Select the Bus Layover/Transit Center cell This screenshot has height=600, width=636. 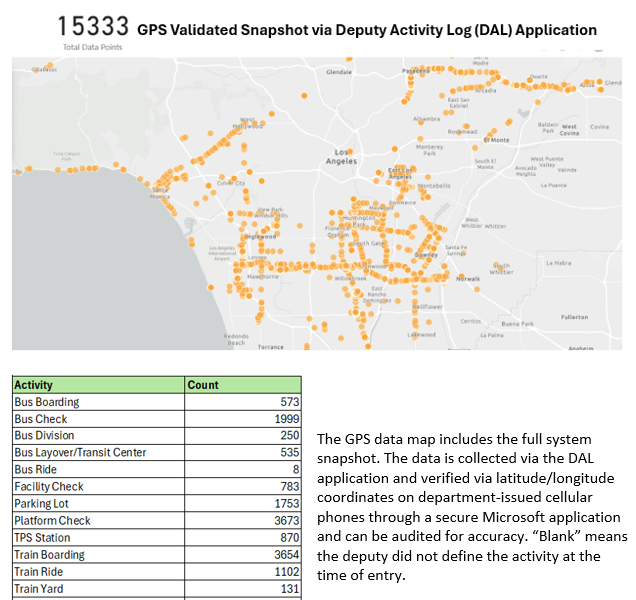coord(80,453)
